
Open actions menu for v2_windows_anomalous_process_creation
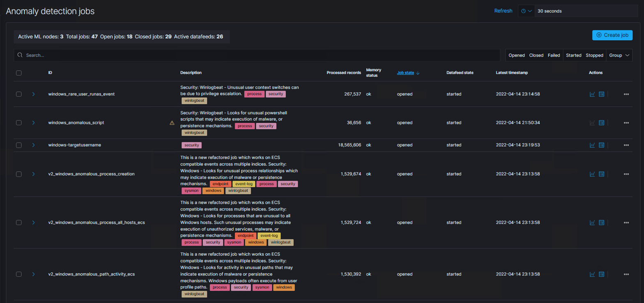(x=626, y=174)
